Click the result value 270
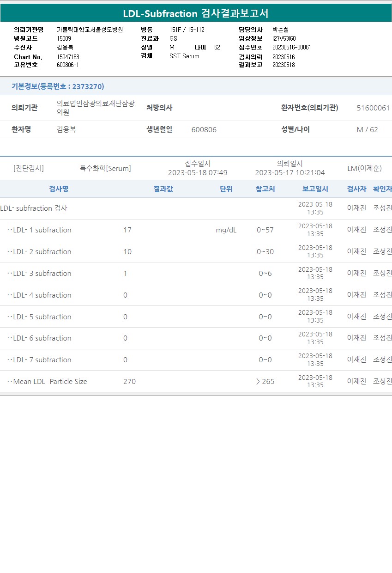This screenshot has width=392, height=573. pyautogui.click(x=129, y=382)
